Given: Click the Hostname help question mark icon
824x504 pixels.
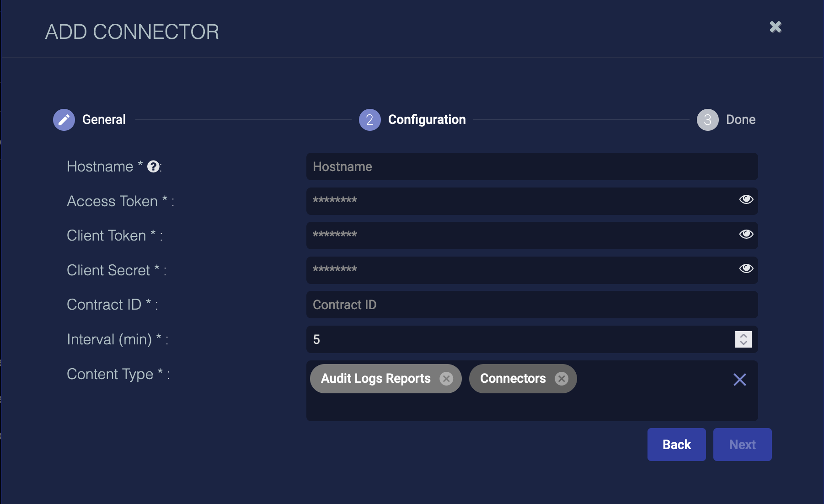Looking at the screenshot, I should click(154, 167).
